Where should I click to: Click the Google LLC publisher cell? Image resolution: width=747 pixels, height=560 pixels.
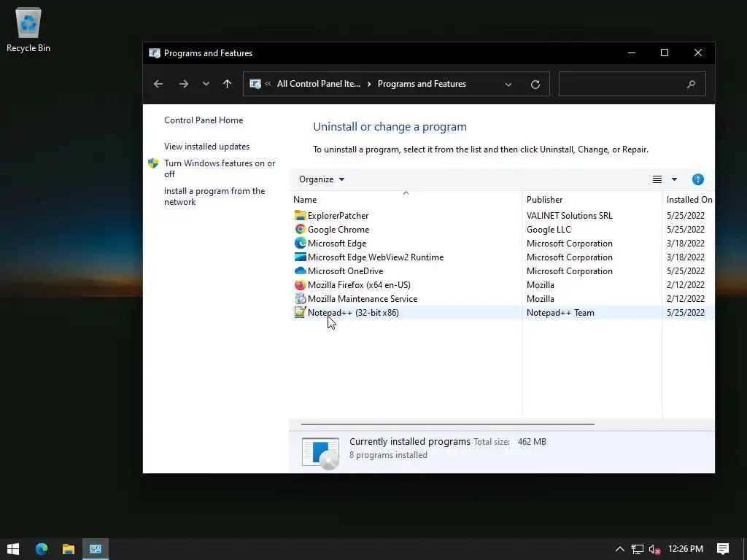[549, 229]
